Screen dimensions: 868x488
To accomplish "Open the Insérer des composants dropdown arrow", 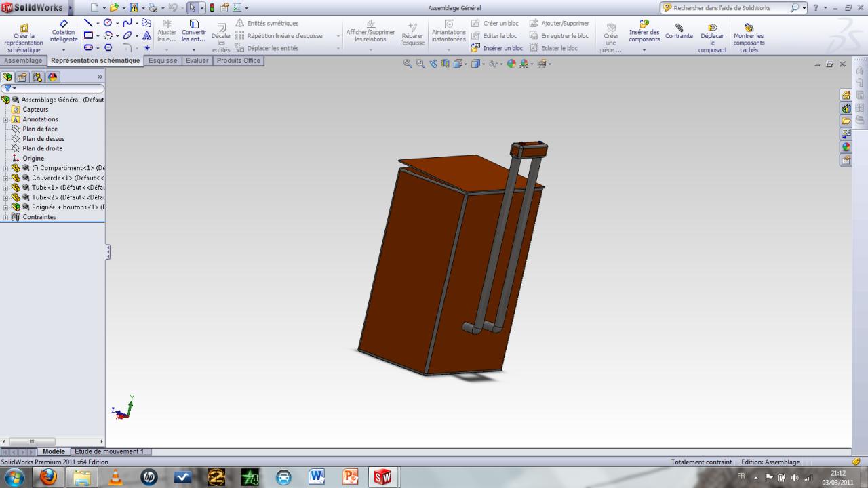I will [644, 50].
